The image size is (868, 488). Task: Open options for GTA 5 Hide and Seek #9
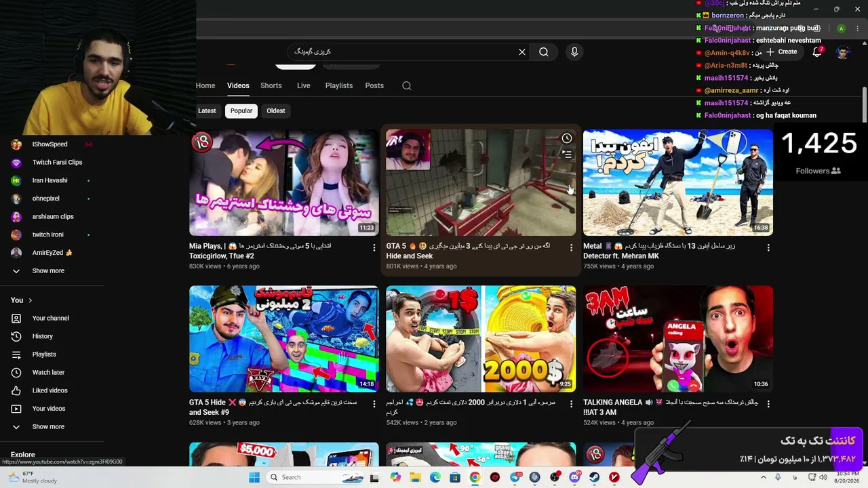pyautogui.click(x=374, y=404)
